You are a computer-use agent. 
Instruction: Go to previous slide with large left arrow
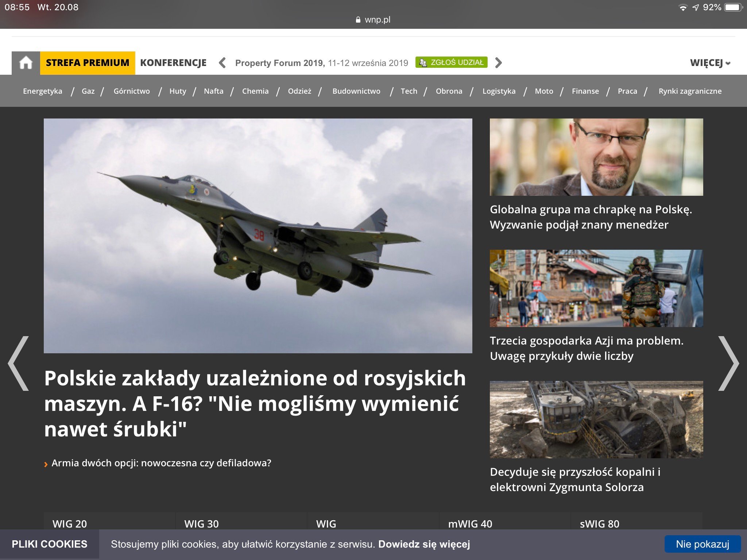coord(18,363)
